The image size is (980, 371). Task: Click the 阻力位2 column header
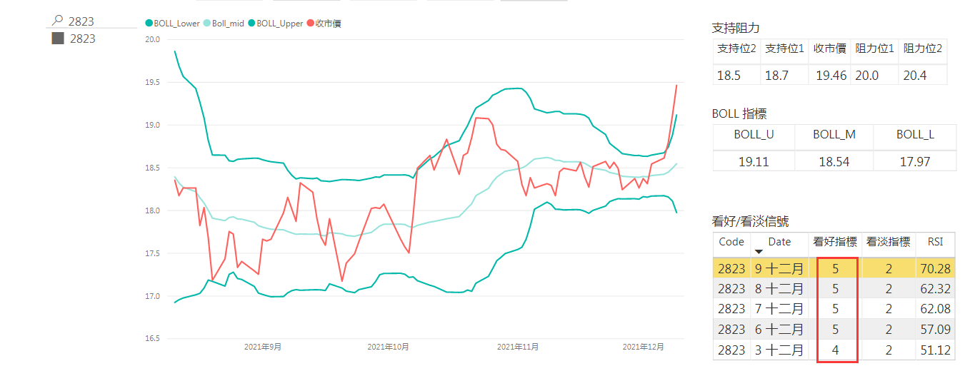coord(923,49)
